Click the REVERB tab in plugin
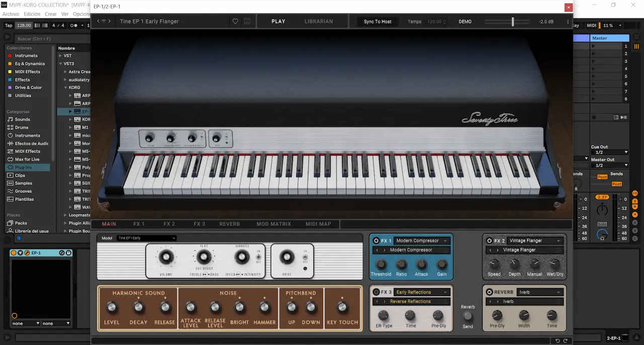Image resolution: width=644 pixels, height=345 pixels. (x=229, y=224)
